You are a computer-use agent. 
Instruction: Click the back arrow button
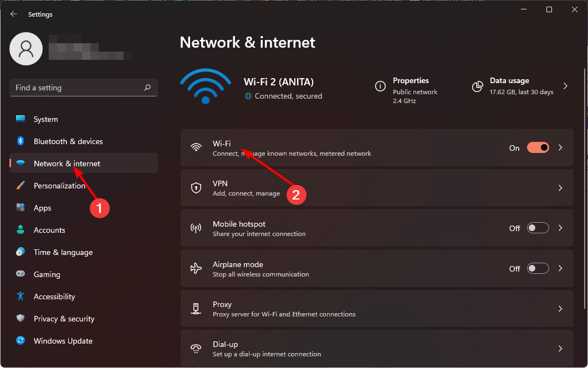[x=13, y=14]
